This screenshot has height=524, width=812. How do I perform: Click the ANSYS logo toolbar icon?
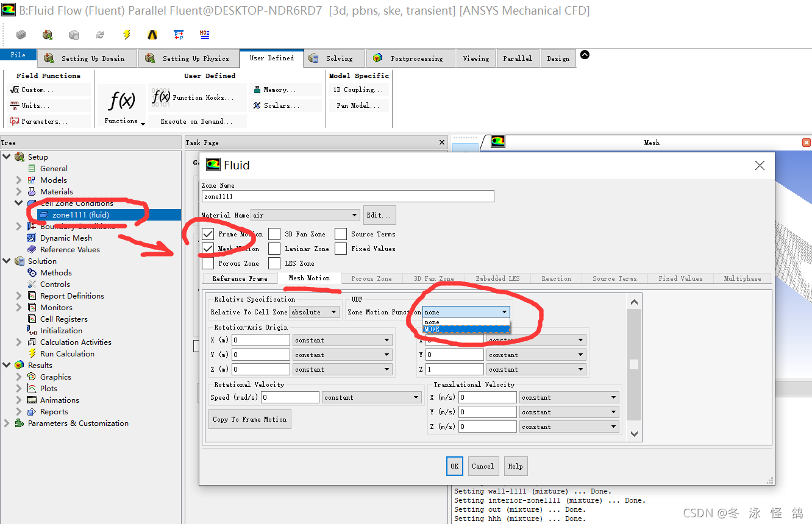152,35
